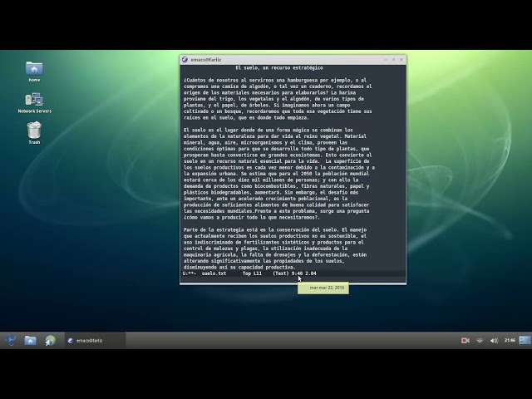The image size is (532, 399).
Task: Open the network wifi tray icon
Action: point(480,340)
